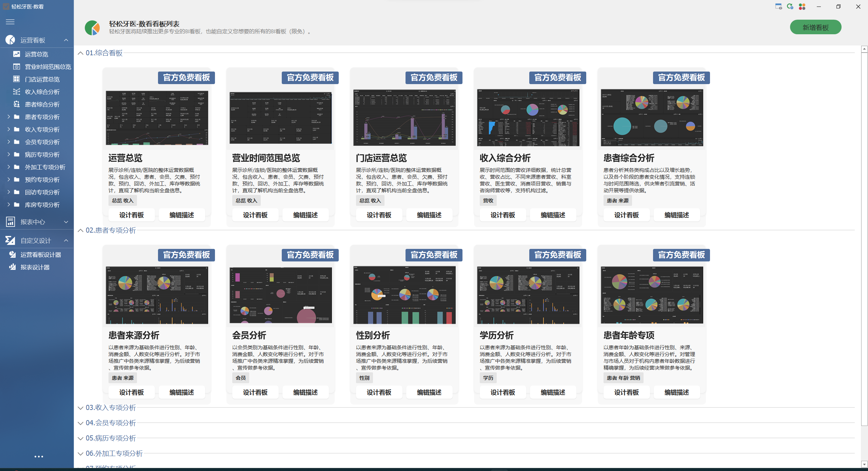868x471 pixels.
Task: Expand the 03.收入专项分析 group
Action: 80,408
